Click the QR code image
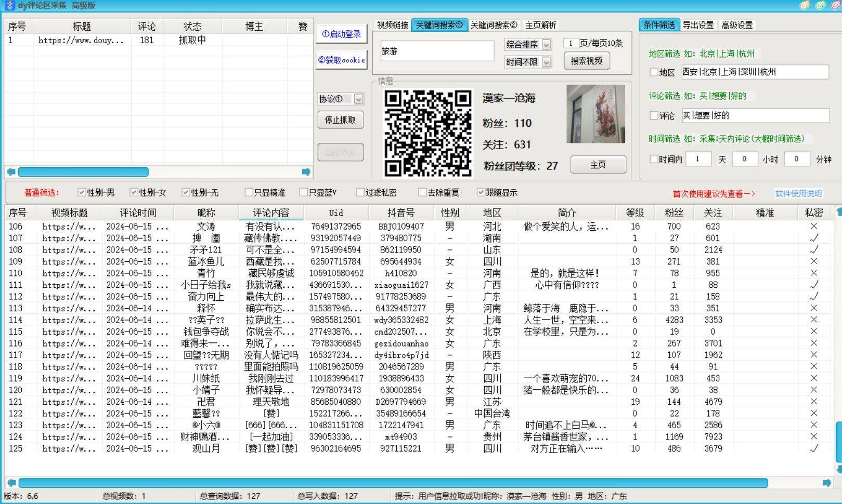The height and width of the screenshot is (504, 842). (428, 133)
